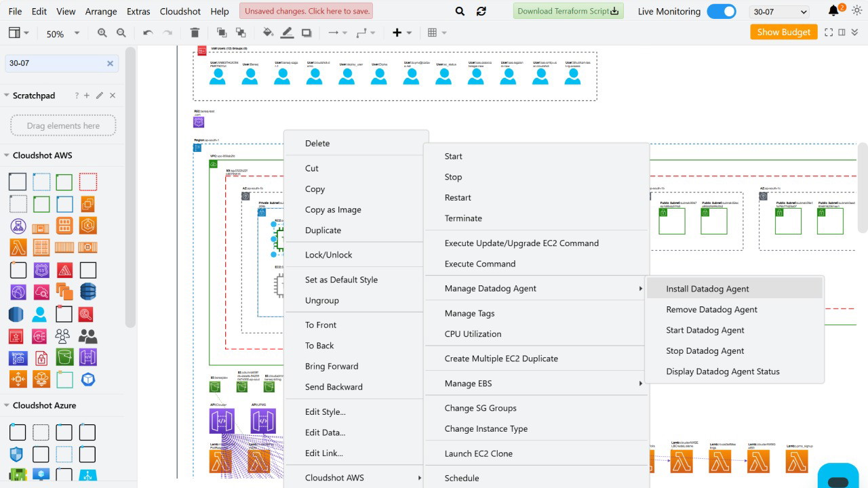Click the 30-07 search input field
The height and width of the screenshot is (488, 868).
(x=54, y=63)
